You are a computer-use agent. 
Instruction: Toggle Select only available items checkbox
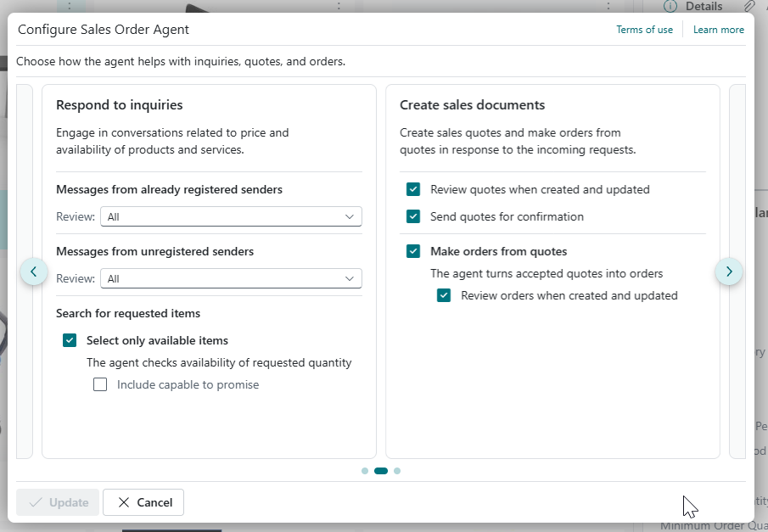click(70, 340)
